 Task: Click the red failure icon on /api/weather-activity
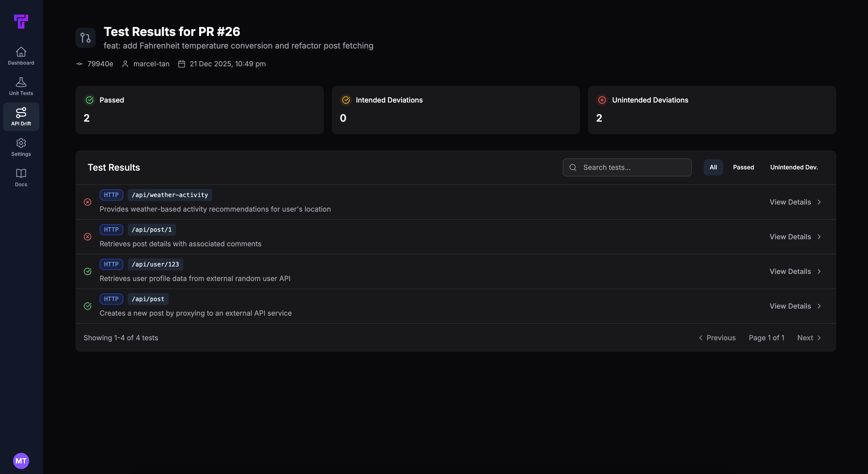(x=88, y=202)
